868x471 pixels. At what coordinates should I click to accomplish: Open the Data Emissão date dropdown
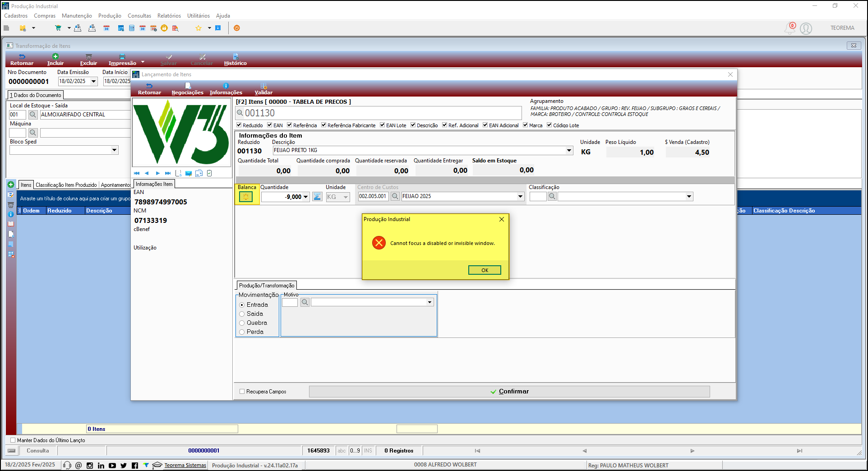94,81
